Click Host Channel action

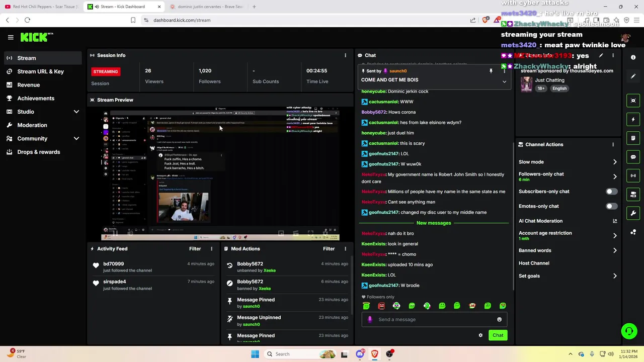534,263
